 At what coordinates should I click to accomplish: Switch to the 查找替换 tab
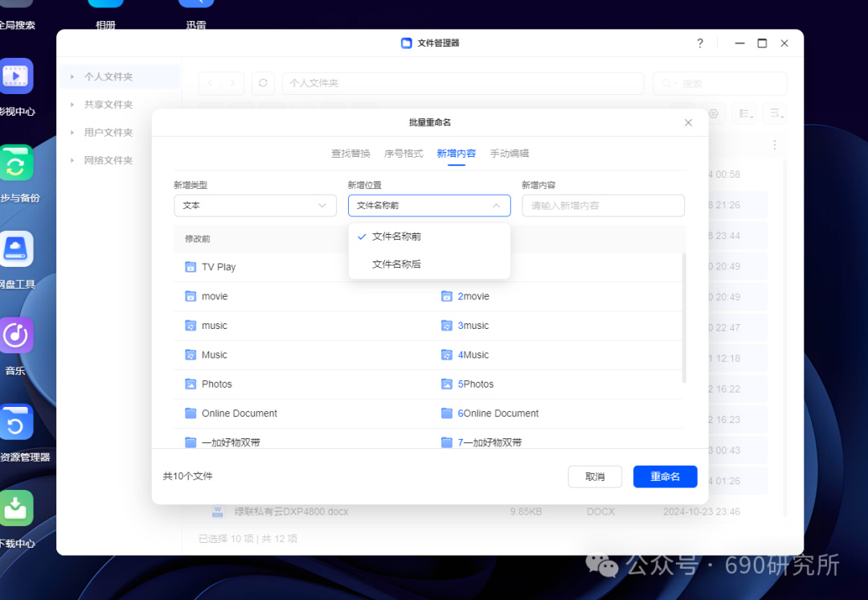click(350, 154)
